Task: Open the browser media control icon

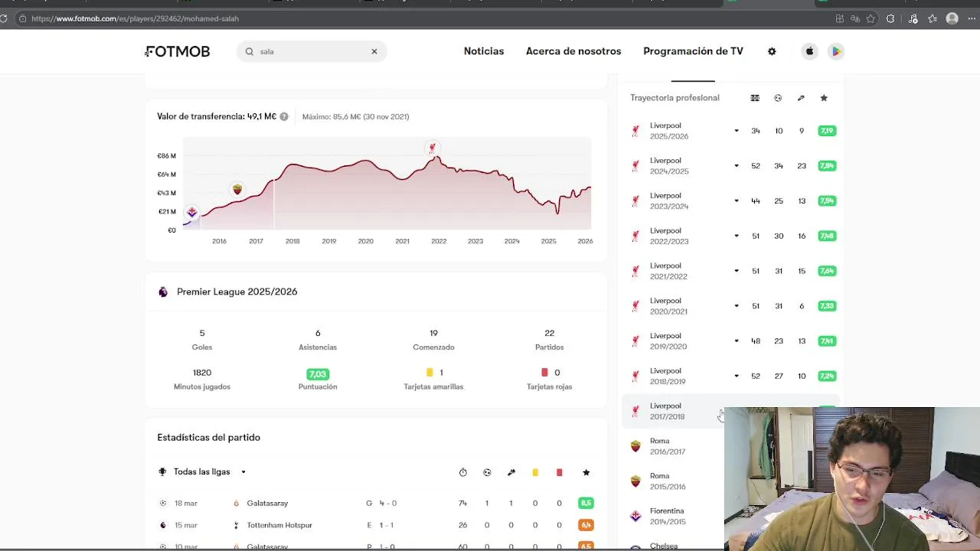Action: [912, 18]
